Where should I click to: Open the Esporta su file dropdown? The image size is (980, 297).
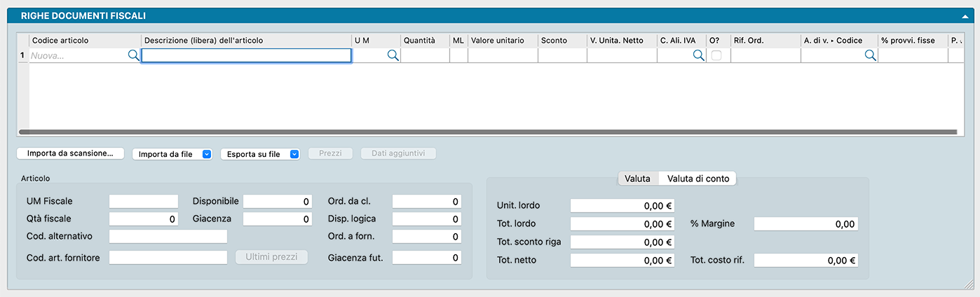pos(260,154)
